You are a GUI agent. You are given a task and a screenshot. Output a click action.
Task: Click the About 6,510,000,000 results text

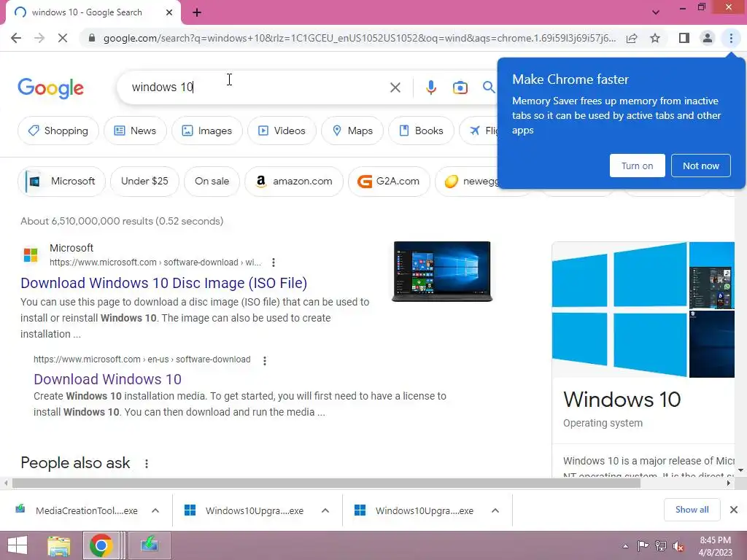122,221
